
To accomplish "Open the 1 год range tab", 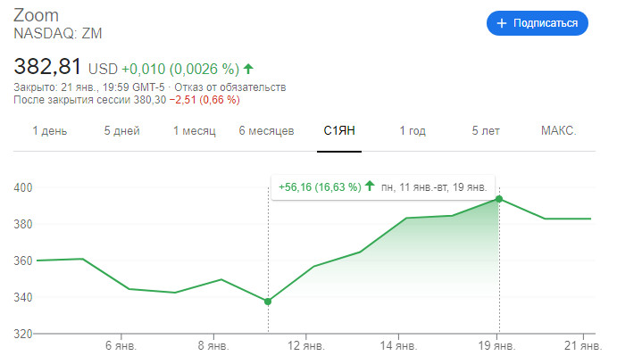I will coord(412,131).
